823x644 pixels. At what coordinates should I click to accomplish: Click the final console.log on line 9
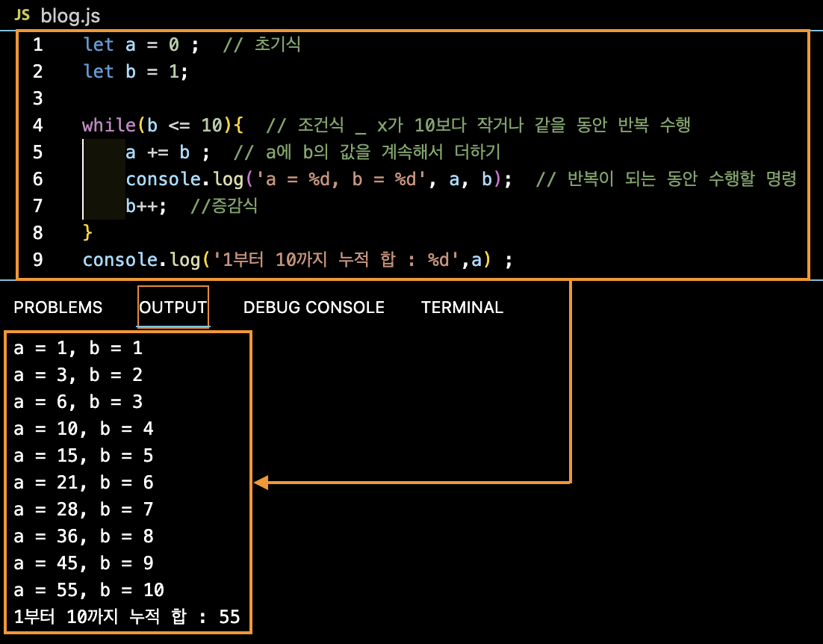(297, 259)
